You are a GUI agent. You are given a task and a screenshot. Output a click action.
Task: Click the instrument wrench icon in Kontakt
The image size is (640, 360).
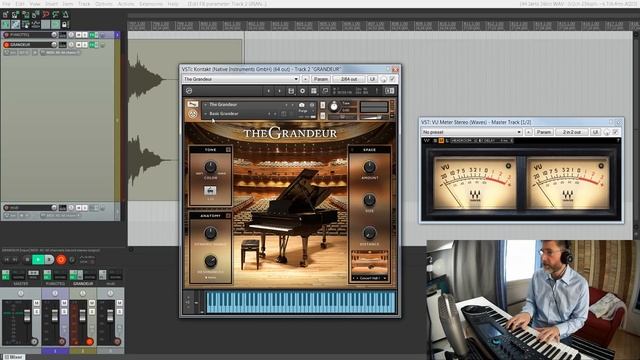click(x=192, y=104)
